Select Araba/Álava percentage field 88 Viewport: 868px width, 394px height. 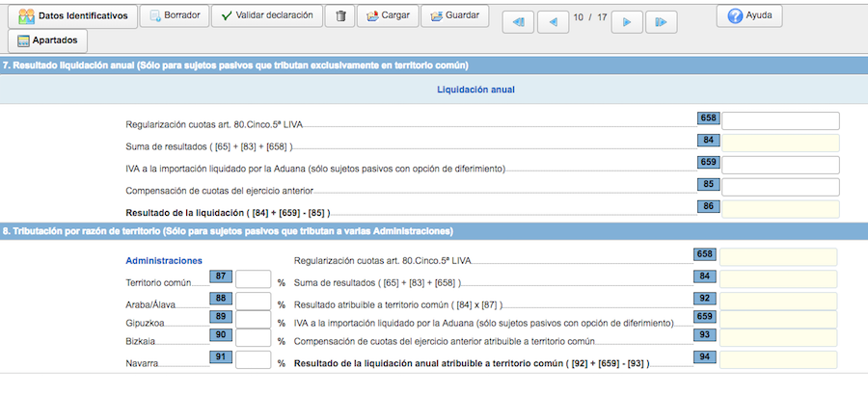tap(253, 302)
